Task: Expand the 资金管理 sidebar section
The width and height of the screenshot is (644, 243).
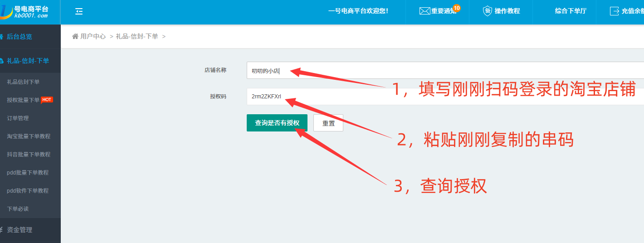Action: click(20, 230)
